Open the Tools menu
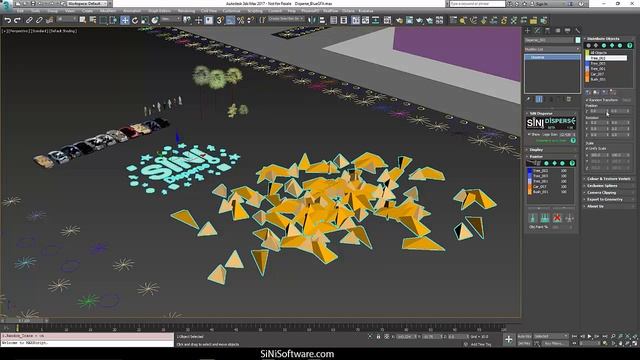 tap(36, 11)
